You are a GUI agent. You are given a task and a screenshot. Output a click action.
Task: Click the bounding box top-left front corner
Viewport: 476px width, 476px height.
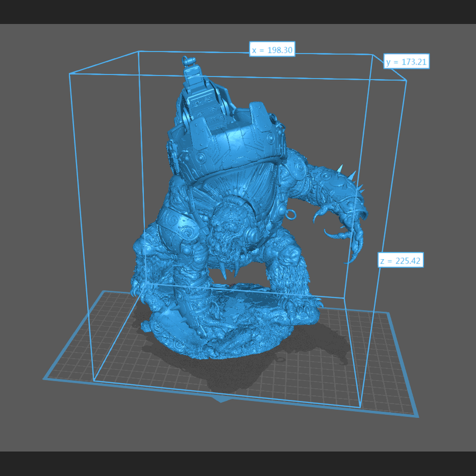pyautogui.click(x=70, y=75)
